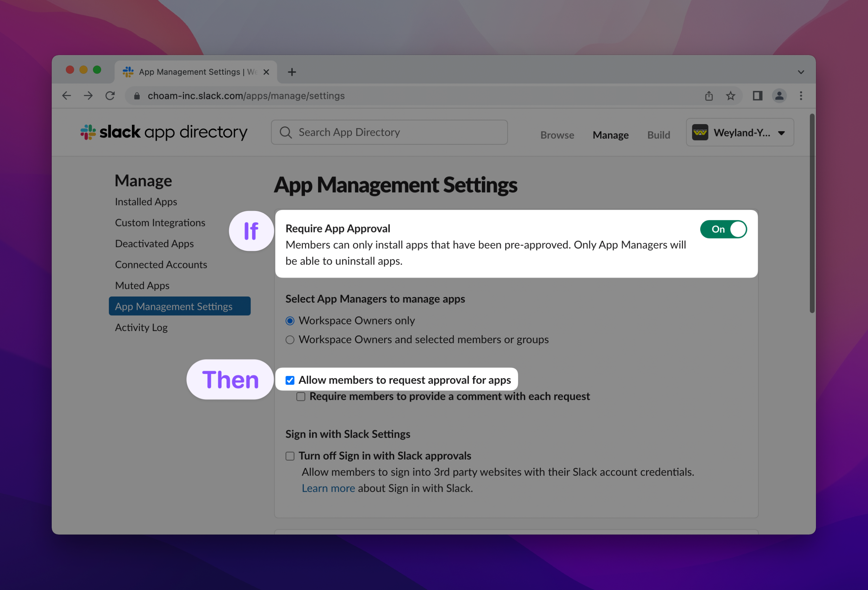Click the browser back arrow
Screen dimensions: 868x590
click(x=66, y=96)
